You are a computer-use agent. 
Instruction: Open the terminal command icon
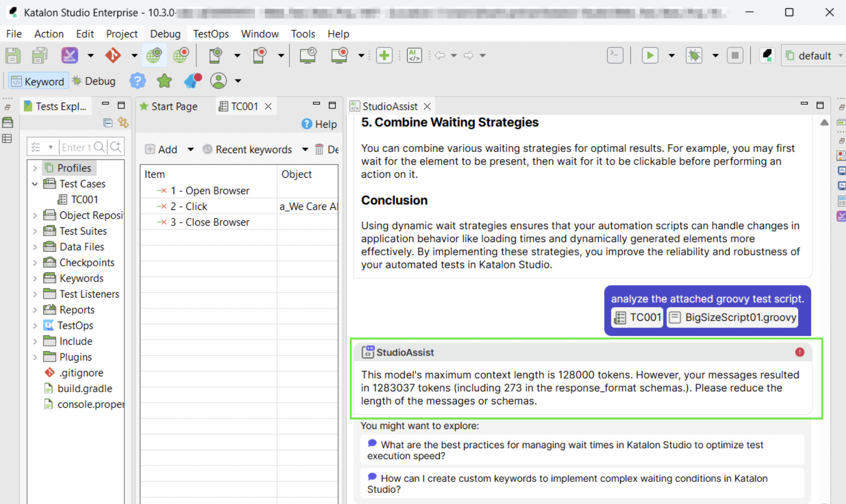pos(615,55)
